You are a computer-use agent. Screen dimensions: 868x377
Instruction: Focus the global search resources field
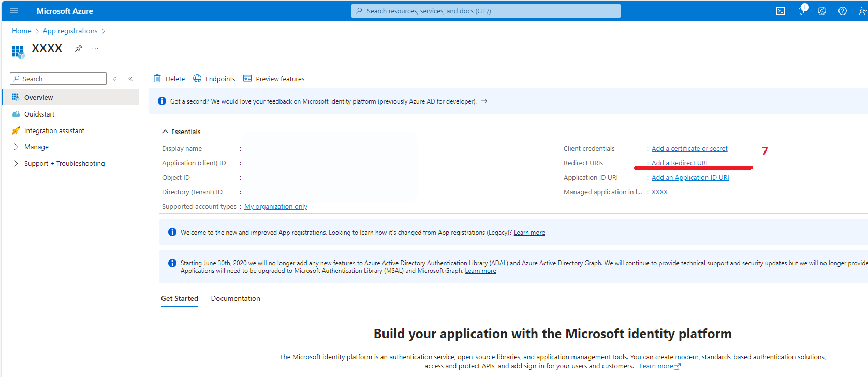pos(486,11)
